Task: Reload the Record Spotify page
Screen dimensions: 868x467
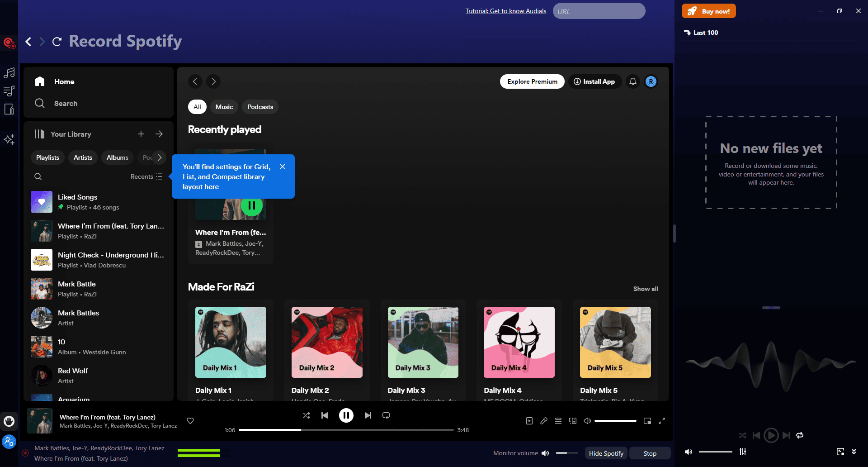Action: click(57, 42)
